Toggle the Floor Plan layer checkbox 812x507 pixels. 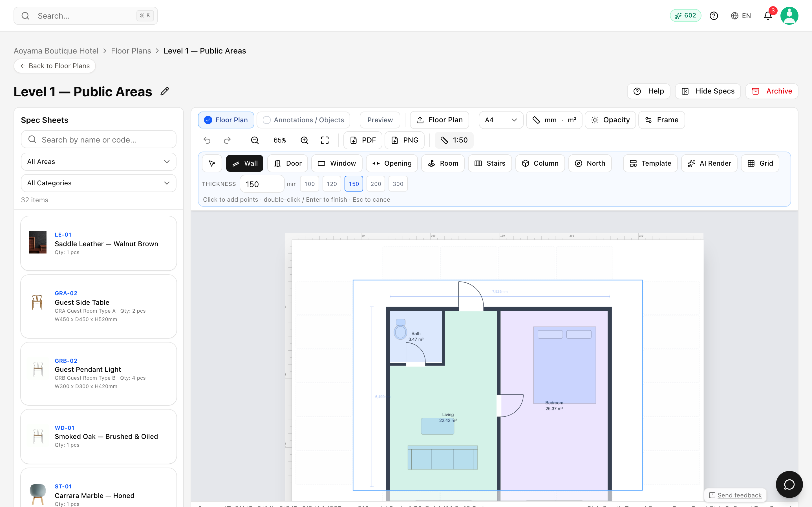(208, 120)
